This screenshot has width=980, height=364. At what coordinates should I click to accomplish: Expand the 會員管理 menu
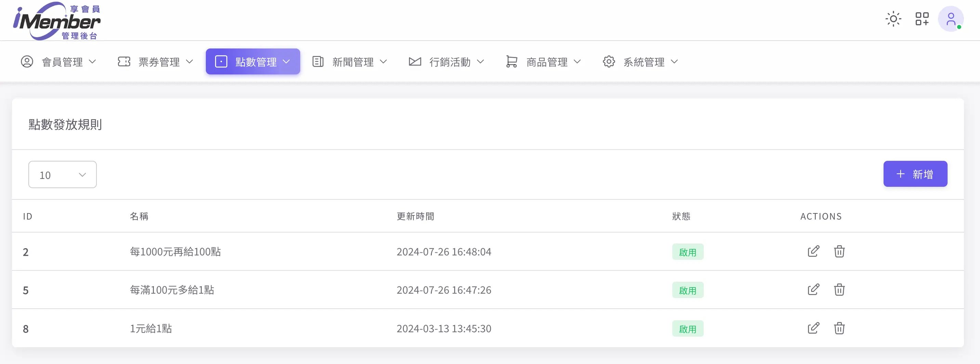pyautogui.click(x=58, y=61)
